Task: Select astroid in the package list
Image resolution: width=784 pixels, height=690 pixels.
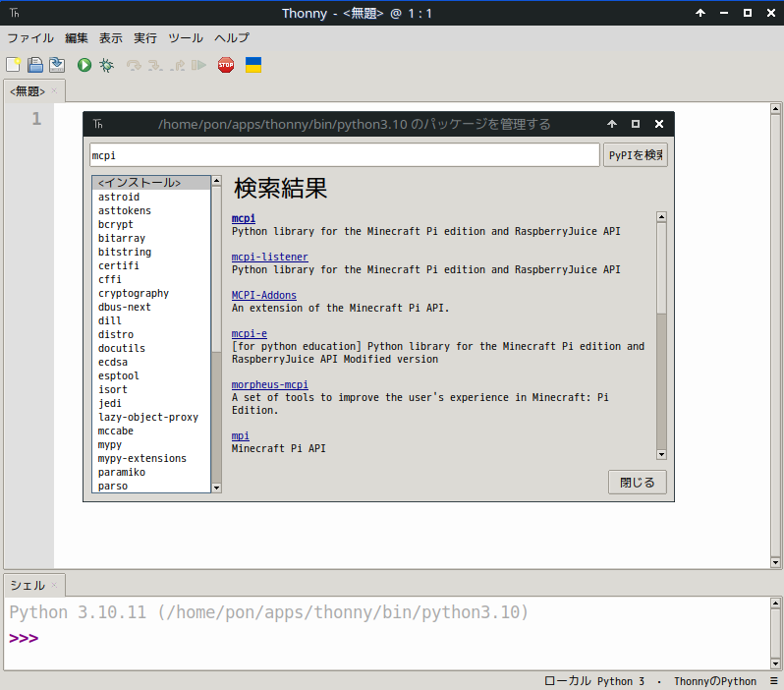Action: tap(151, 197)
